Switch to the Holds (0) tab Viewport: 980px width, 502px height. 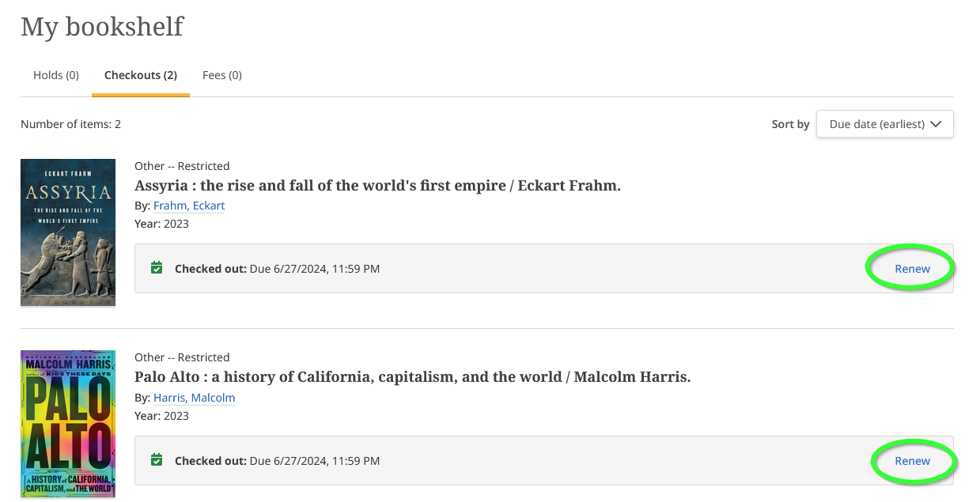point(56,75)
